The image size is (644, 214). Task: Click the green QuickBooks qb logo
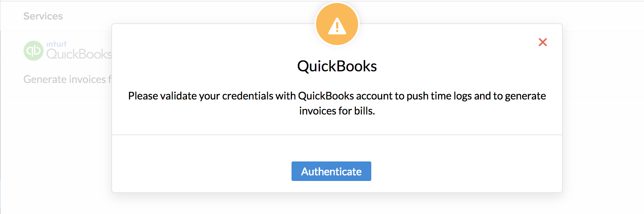(33, 51)
